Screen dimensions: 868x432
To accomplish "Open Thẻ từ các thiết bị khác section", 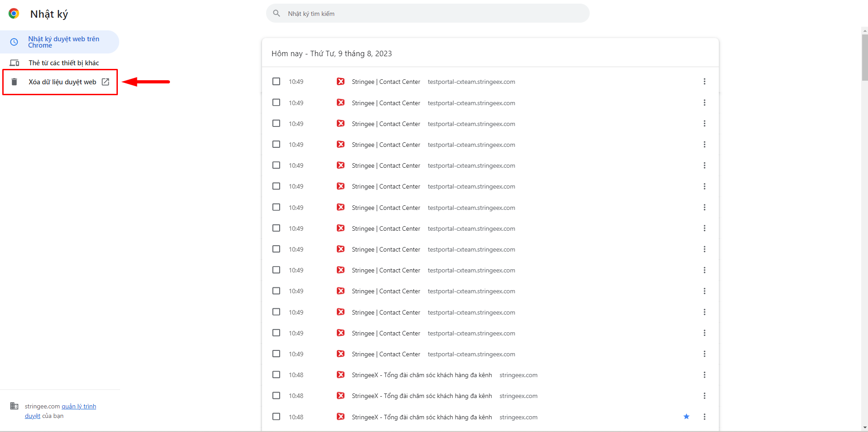I will click(63, 63).
